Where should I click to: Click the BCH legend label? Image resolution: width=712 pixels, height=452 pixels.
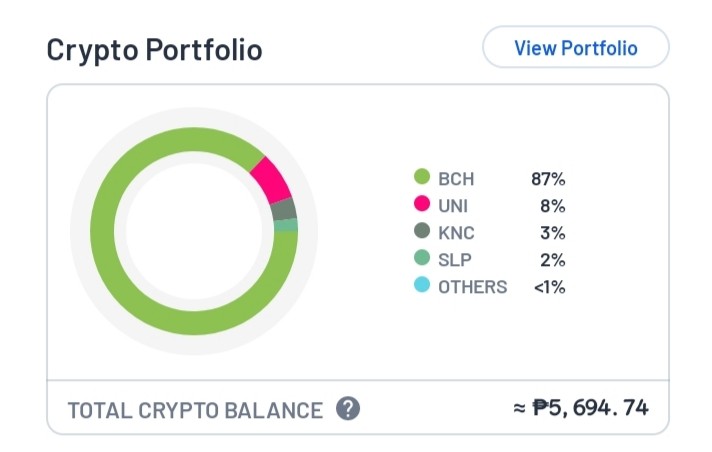pos(456,179)
